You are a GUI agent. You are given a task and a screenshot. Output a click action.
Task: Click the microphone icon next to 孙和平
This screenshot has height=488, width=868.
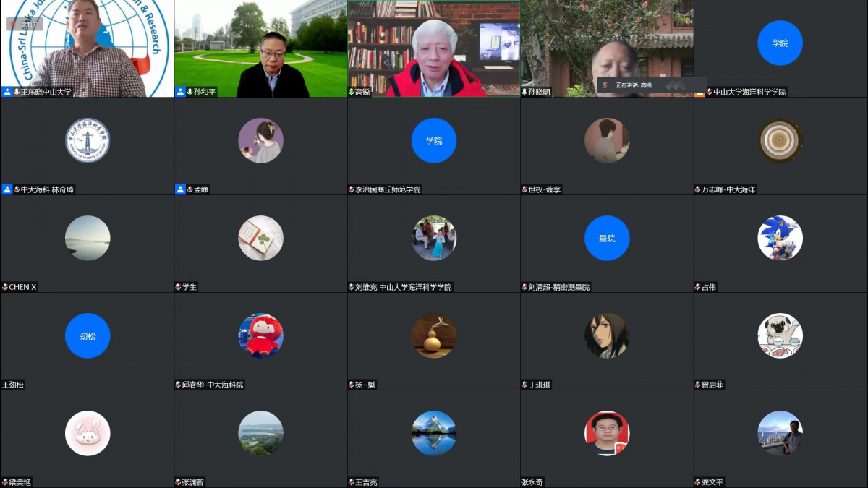[190, 92]
